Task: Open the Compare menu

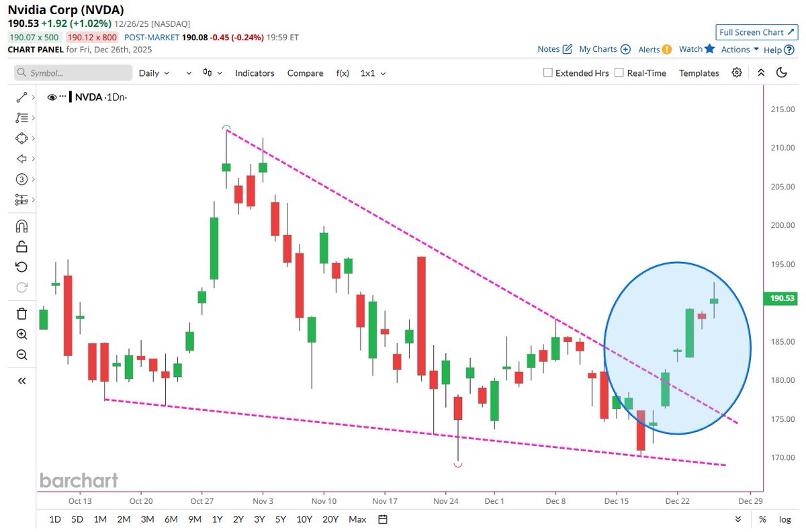Action: tap(305, 73)
